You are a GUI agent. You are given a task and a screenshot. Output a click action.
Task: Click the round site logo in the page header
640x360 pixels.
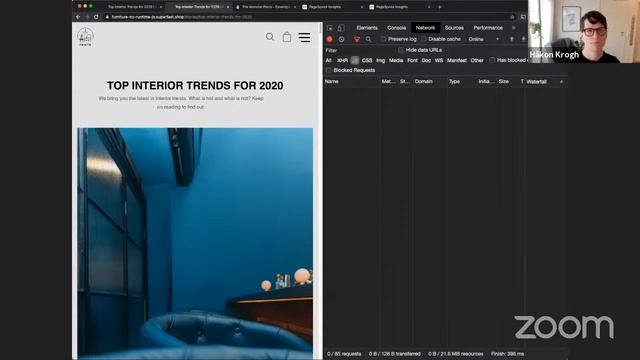click(85, 36)
